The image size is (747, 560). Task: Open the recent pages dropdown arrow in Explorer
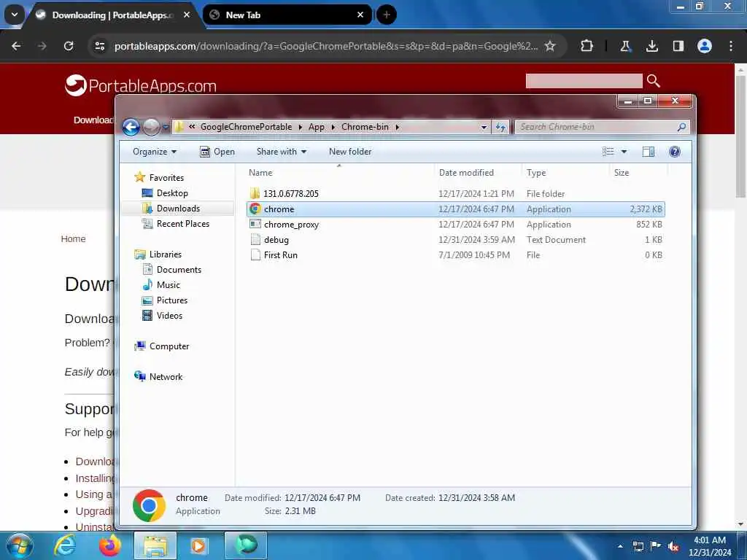click(166, 128)
